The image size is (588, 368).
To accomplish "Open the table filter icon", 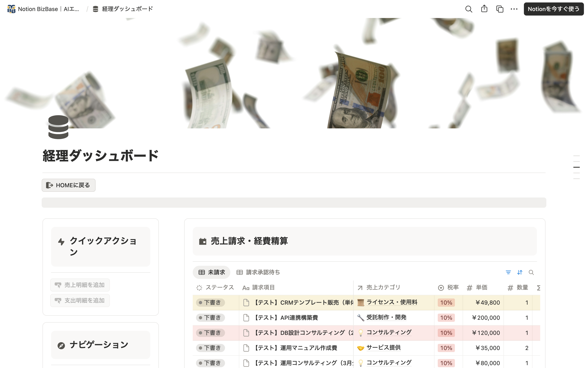I will 508,272.
